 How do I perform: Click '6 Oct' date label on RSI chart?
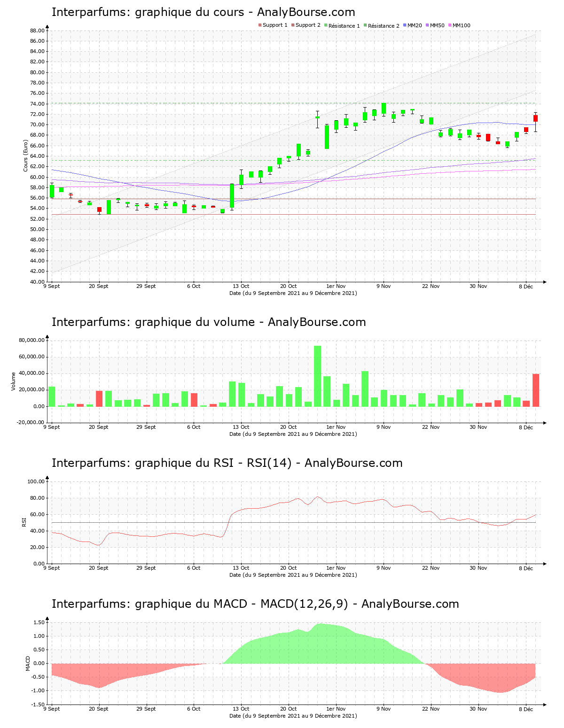click(x=194, y=568)
